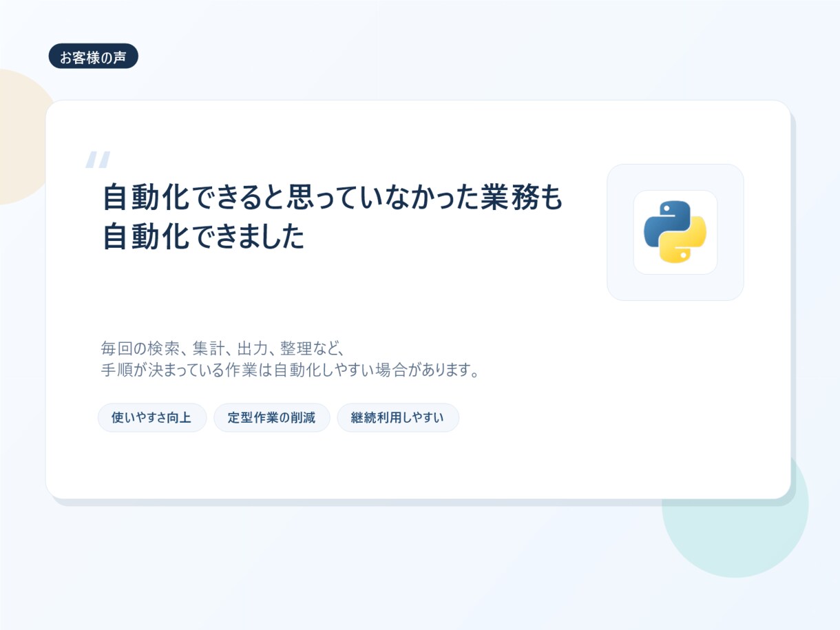Click the headline line 自動化できると思っていなかった業務も
The width and height of the screenshot is (840, 630).
(x=333, y=198)
